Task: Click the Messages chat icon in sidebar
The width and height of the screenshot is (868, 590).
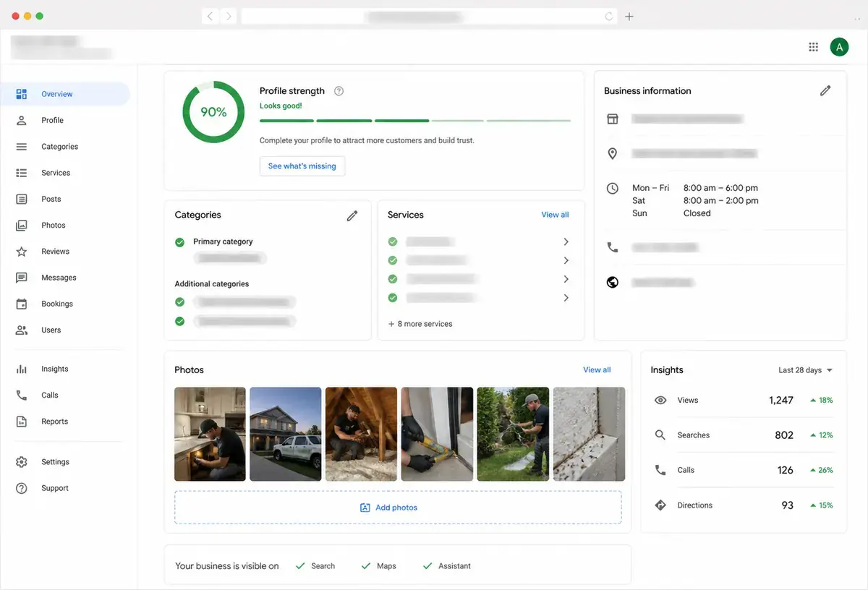Action: pyautogui.click(x=22, y=278)
